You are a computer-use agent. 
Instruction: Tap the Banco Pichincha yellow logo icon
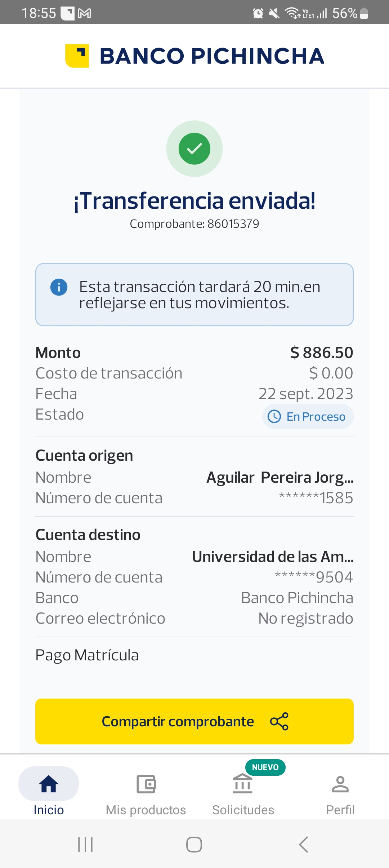[77, 56]
